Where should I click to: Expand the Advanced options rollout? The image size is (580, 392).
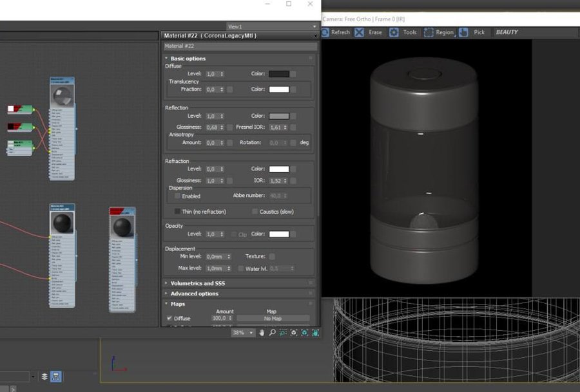click(194, 294)
